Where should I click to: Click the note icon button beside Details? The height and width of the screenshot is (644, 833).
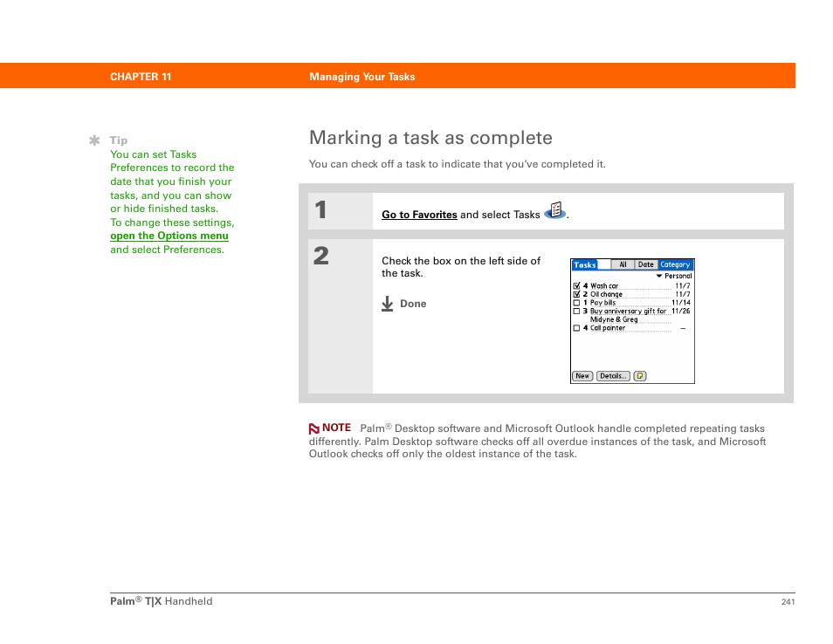tap(640, 376)
